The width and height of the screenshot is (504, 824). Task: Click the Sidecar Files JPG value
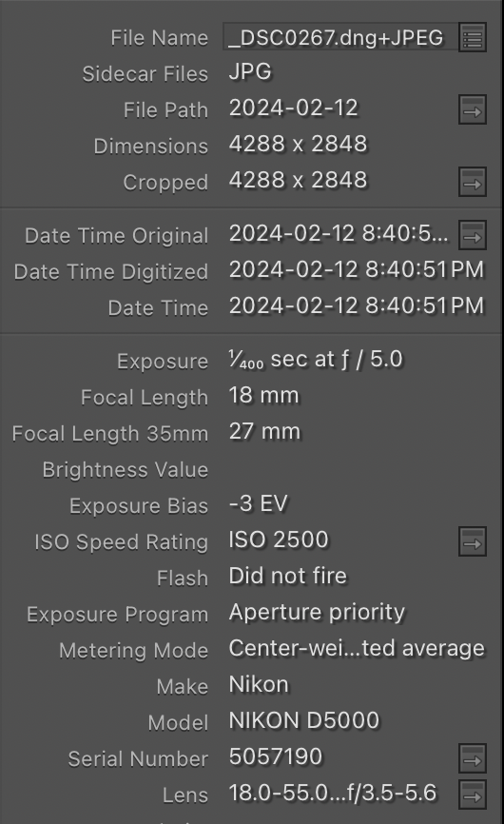(250, 72)
